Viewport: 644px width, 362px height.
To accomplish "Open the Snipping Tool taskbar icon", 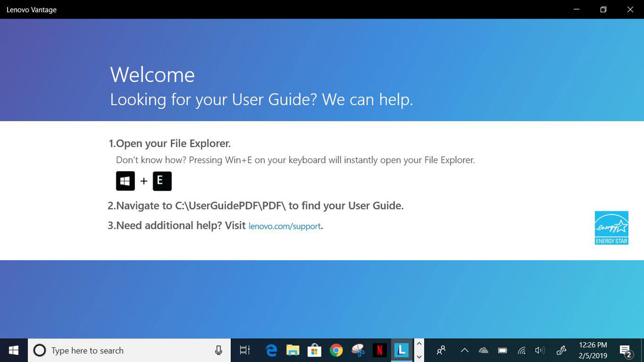I will pyautogui.click(x=358, y=350).
